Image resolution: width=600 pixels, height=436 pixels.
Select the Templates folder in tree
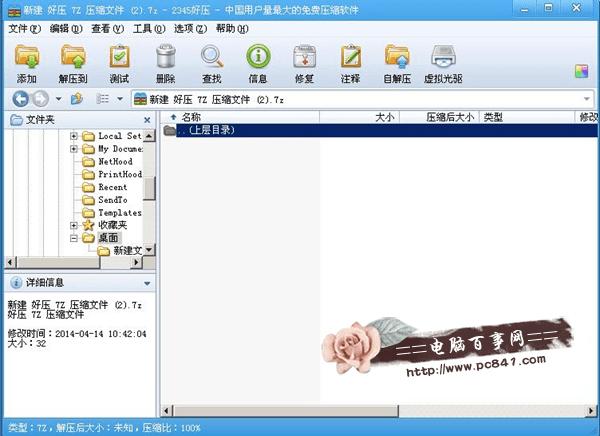(x=120, y=212)
